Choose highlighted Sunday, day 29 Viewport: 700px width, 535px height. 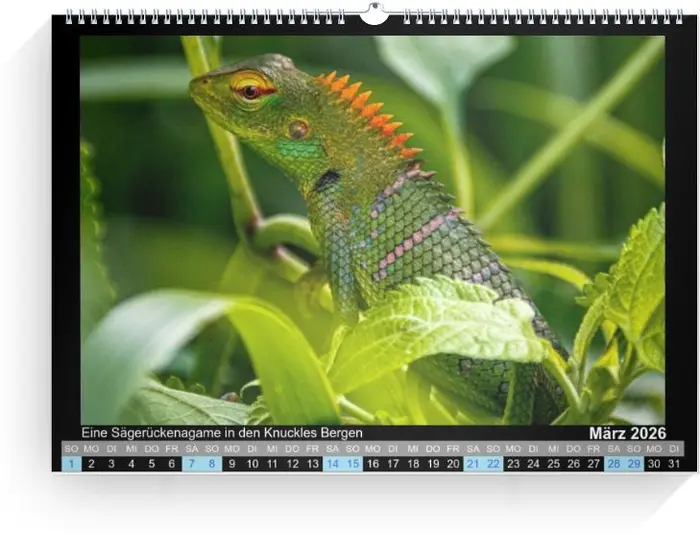[x=634, y=464]
